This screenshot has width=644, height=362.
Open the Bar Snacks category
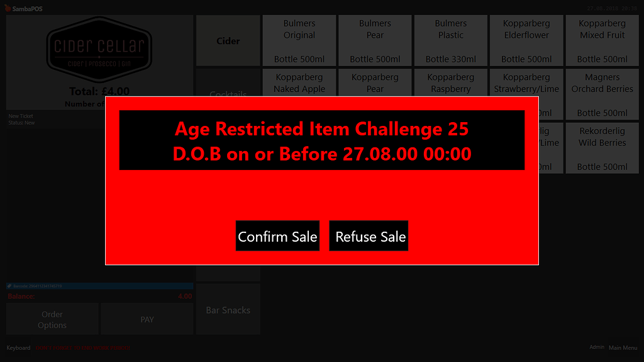tap(228, 310)
